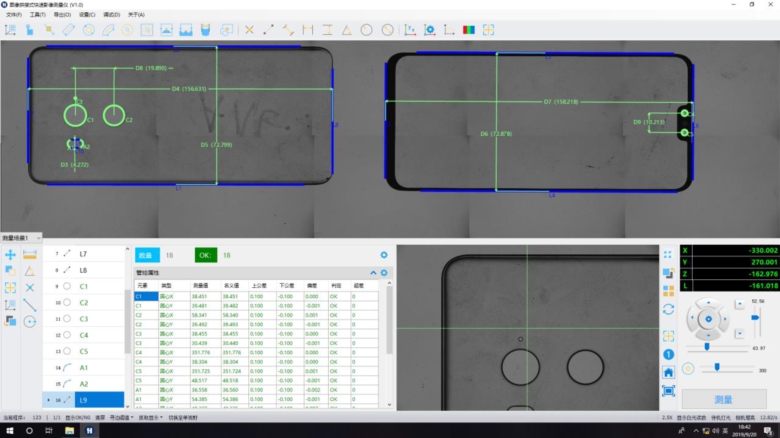Click the results table scroll-down arrow
780x438 pixels.
click(389, 405)
